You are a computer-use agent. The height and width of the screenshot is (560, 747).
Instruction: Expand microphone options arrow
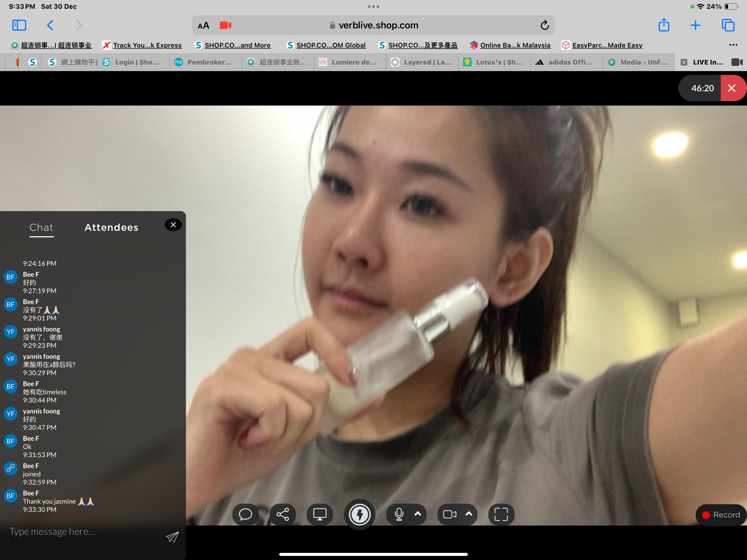(x=418, y=514)
